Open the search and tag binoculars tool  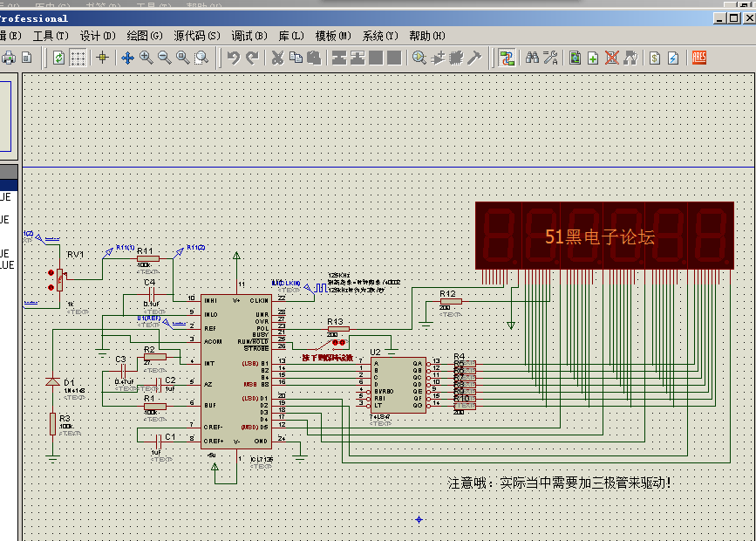click(532, 58)
